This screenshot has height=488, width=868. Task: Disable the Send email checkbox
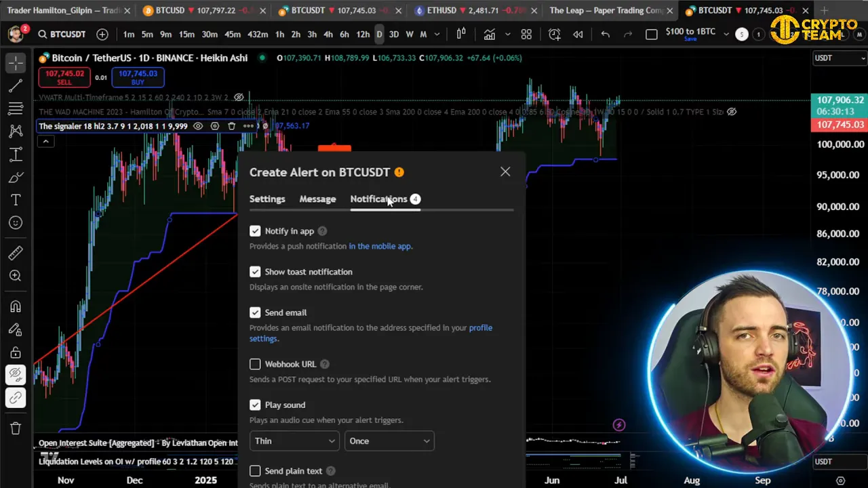[x=255, y=312]
